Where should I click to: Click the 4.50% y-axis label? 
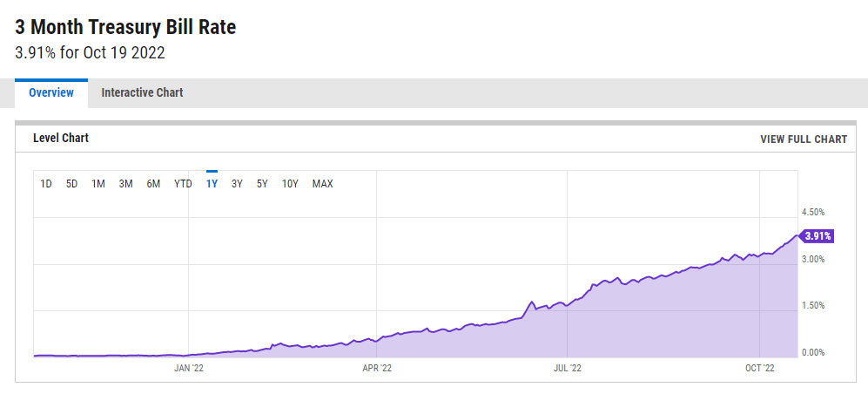click(813, 212)
